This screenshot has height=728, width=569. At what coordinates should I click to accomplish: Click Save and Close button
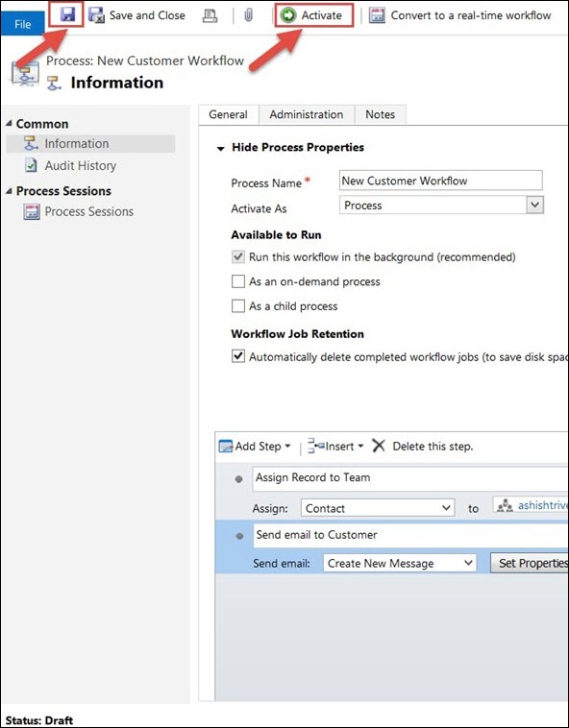[136, 15]
